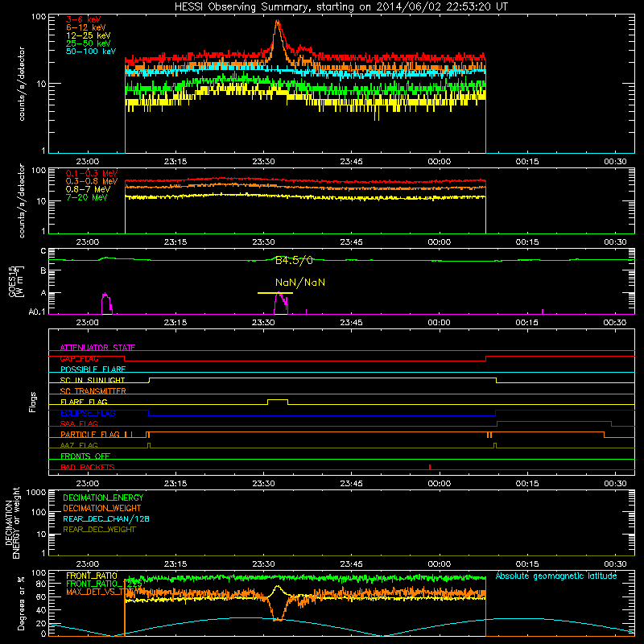Click the DECIMATION_WEIGHT legend label
644x644 pixels.
102,508
